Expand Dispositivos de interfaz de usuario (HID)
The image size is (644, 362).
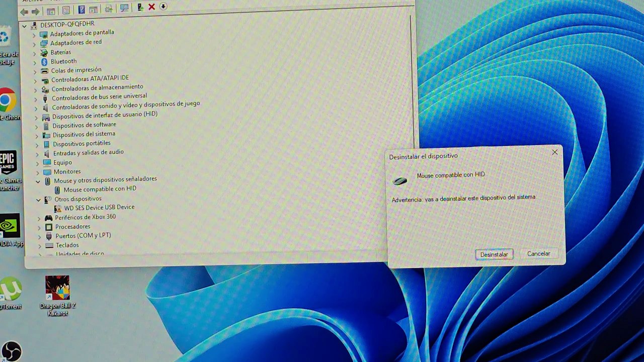(x=36, y=118)
